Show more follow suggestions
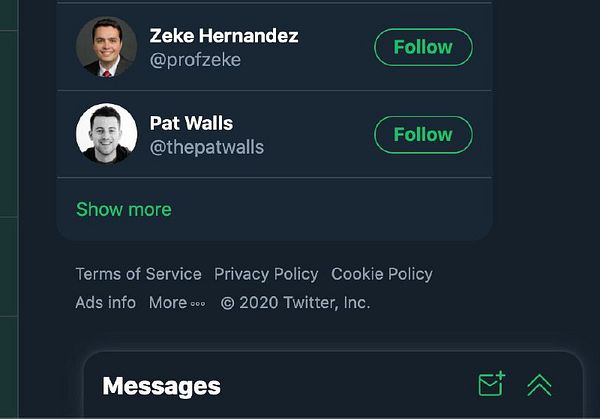 tap(124, 209)
